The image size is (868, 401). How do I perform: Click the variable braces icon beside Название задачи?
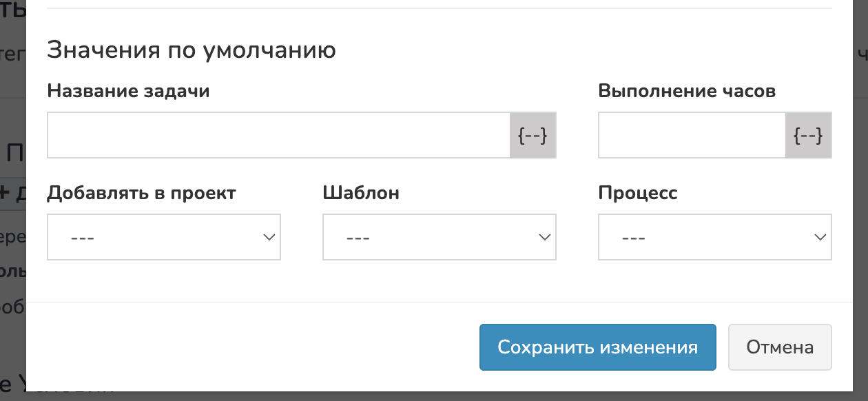point(533,136)
